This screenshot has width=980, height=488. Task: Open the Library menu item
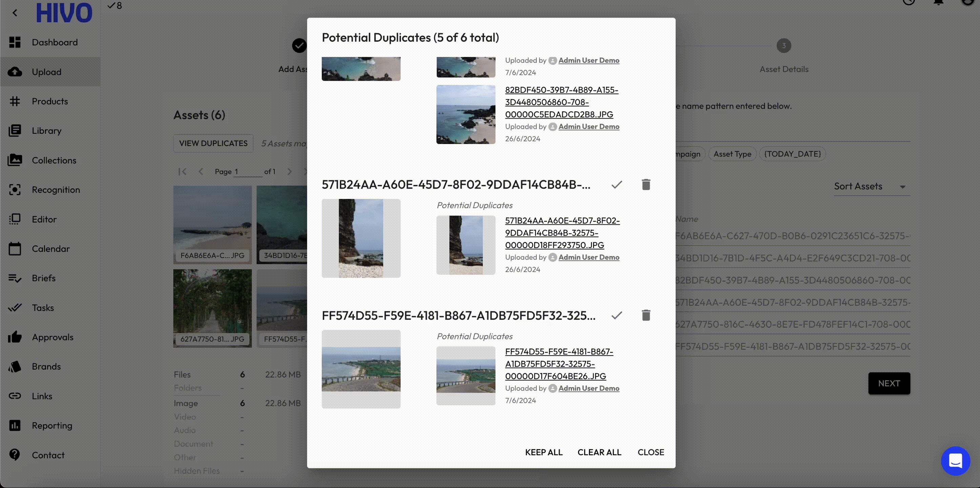click(x=46, y=131)
